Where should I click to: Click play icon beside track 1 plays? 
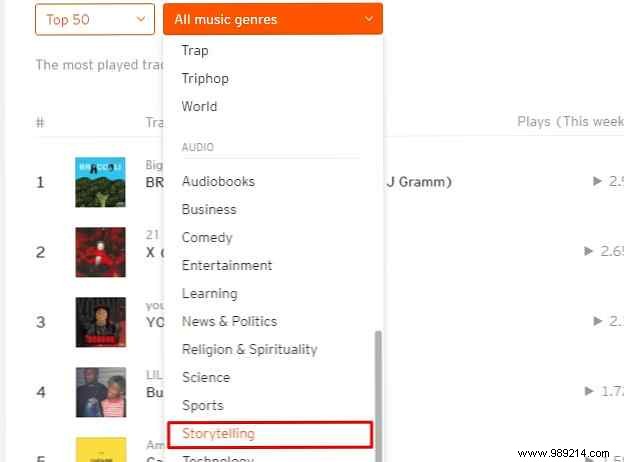[x=597, y=181]
